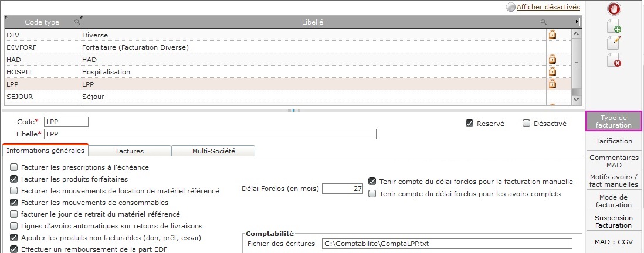The height and width of the screenshot is (253, 644).
Task: Click the delete document icon
Action: 614,60
